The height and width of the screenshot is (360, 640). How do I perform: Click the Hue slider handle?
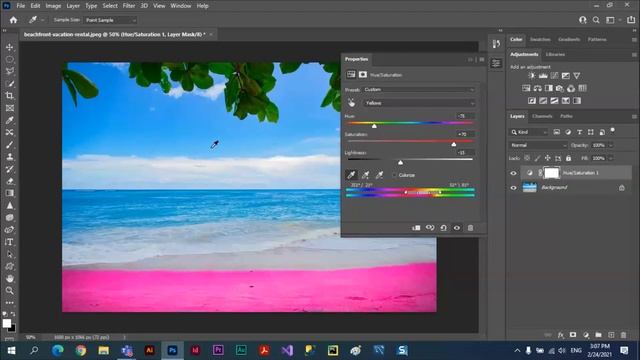(374, 126)
